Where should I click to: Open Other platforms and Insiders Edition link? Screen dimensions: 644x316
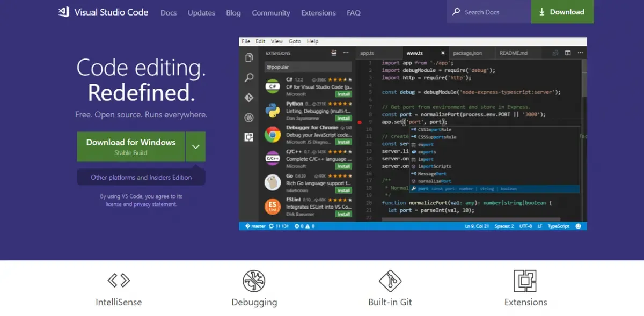click(141, 177)
